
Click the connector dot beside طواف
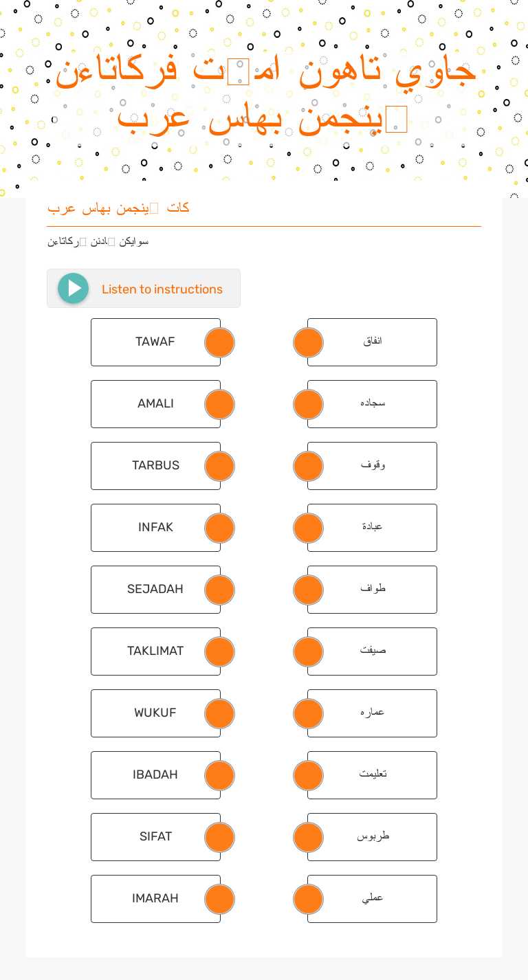pos(308,590)
